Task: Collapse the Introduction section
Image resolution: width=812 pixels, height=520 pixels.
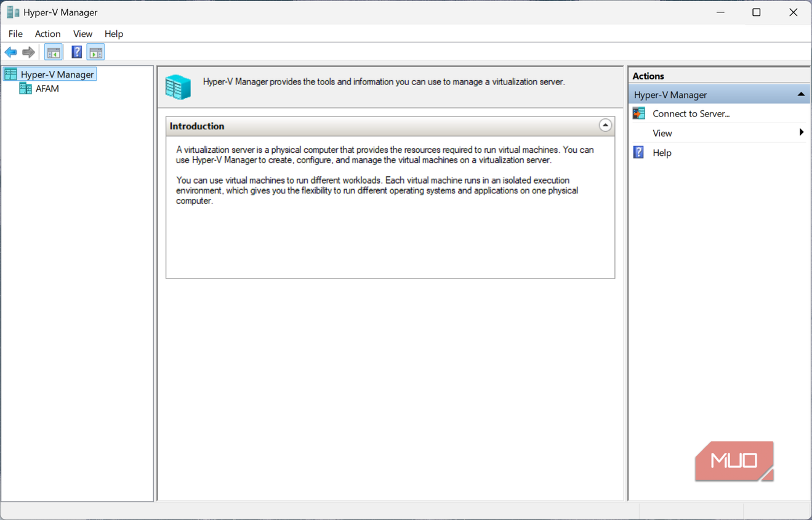Action: (605, 126)
